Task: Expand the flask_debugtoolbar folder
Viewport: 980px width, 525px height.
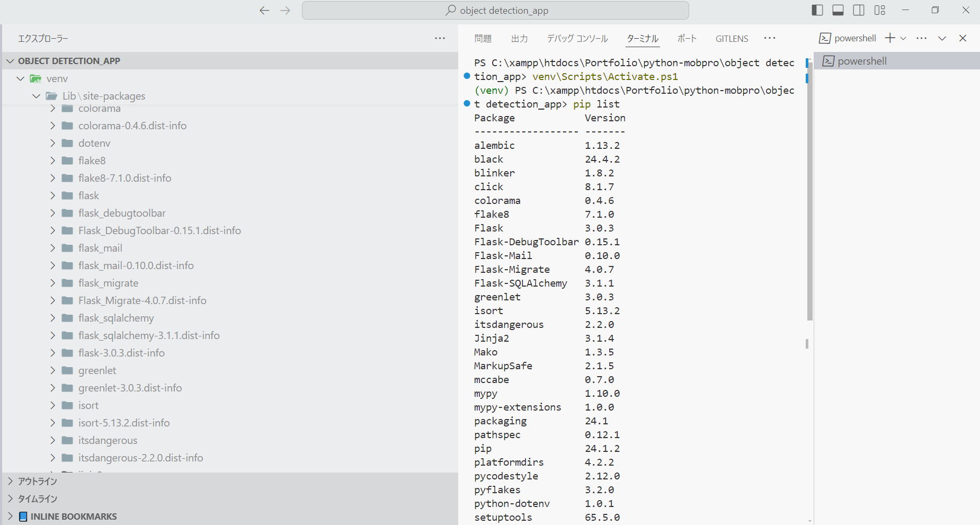Action: [x=52, y=213]
